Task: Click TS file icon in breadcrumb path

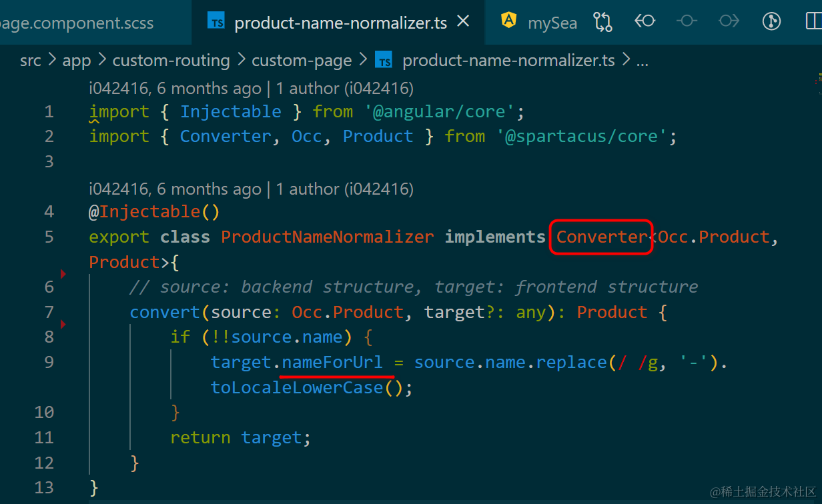Action: tap(384, 61)
